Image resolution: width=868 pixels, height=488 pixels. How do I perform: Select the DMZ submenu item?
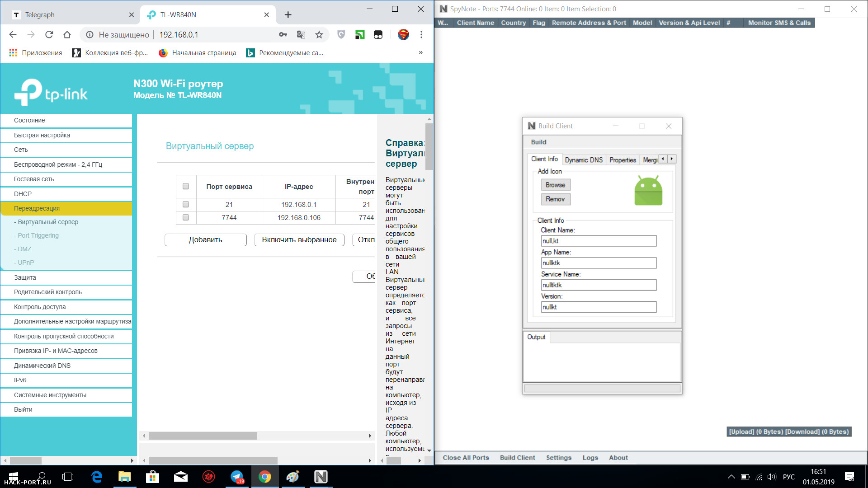(23, 249)
